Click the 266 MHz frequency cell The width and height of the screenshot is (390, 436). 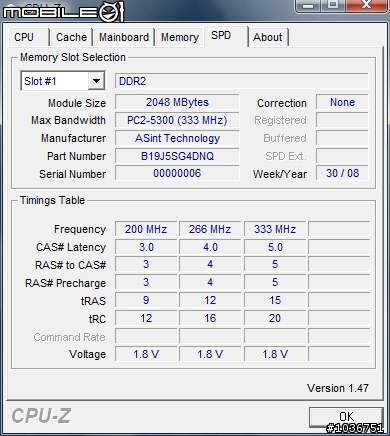coord(210,229)
